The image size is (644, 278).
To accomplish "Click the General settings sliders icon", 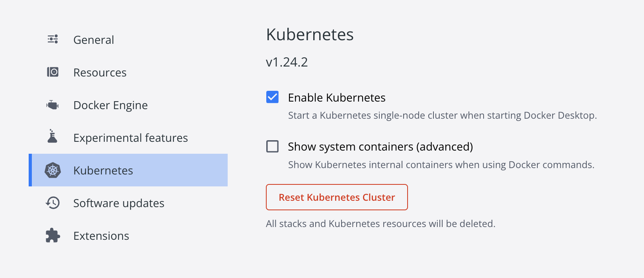I will (x=53, y=39).
